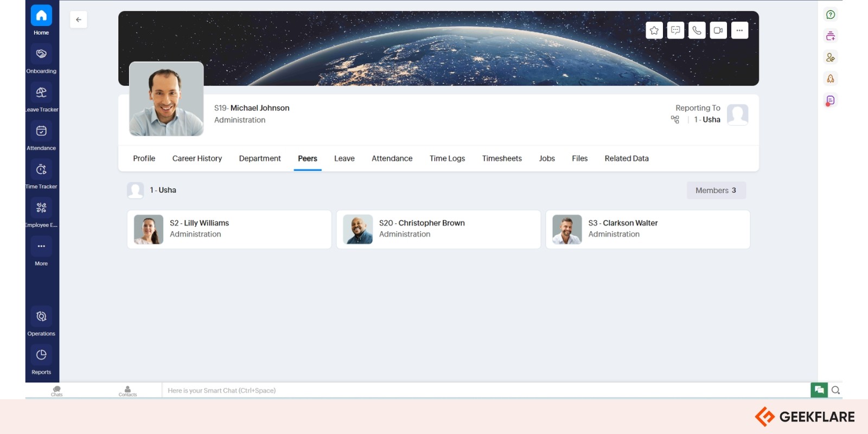The width and height of the screenshot is (868, 434).
Task: Start an audio call with phone icon
Action: coord(697,30)
